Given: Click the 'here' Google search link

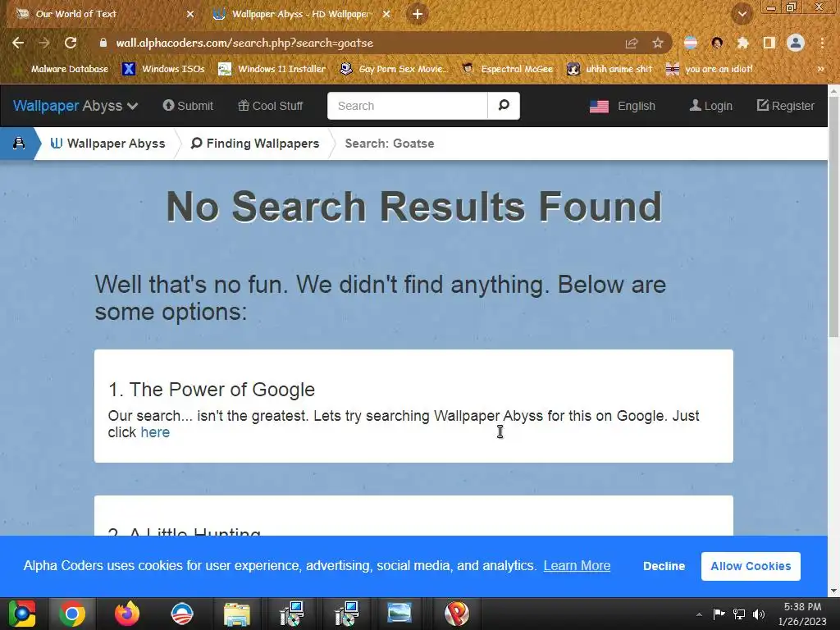Looking at the screenshot, I should click(x=155, y=432).
